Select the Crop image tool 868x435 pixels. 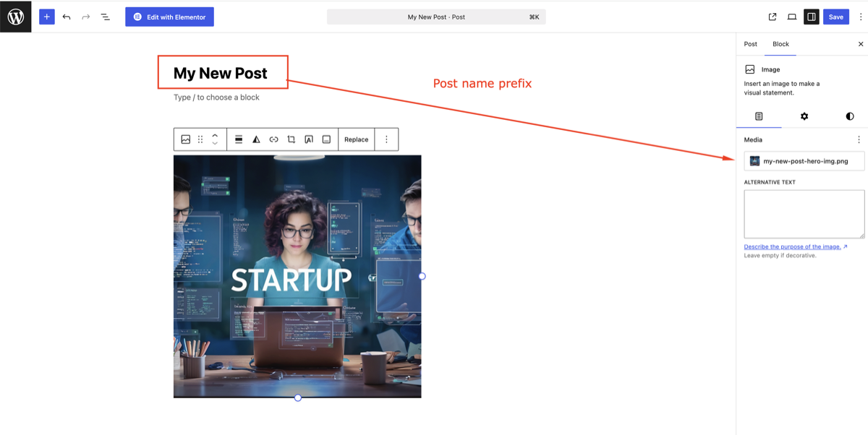[x=291, y=139]
